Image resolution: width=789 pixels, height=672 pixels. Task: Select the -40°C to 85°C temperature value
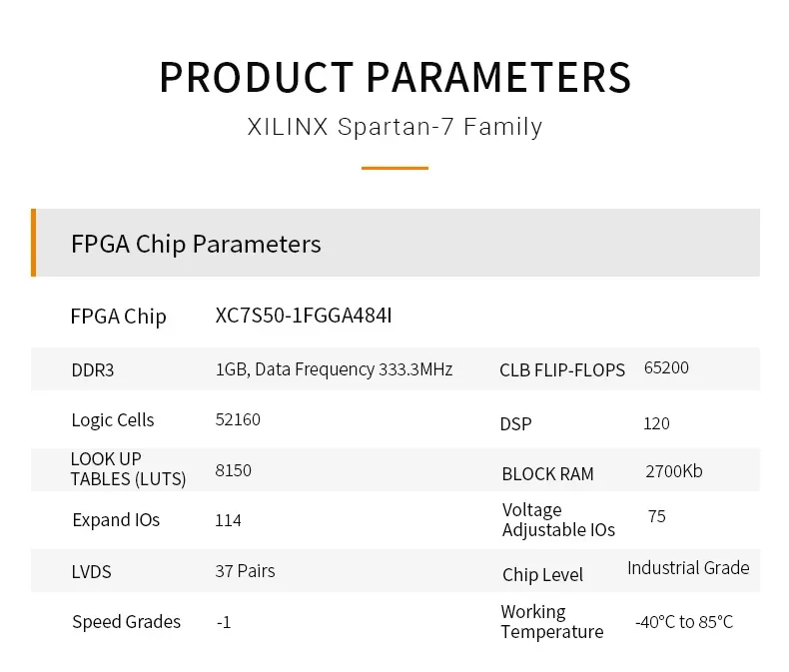684,622
